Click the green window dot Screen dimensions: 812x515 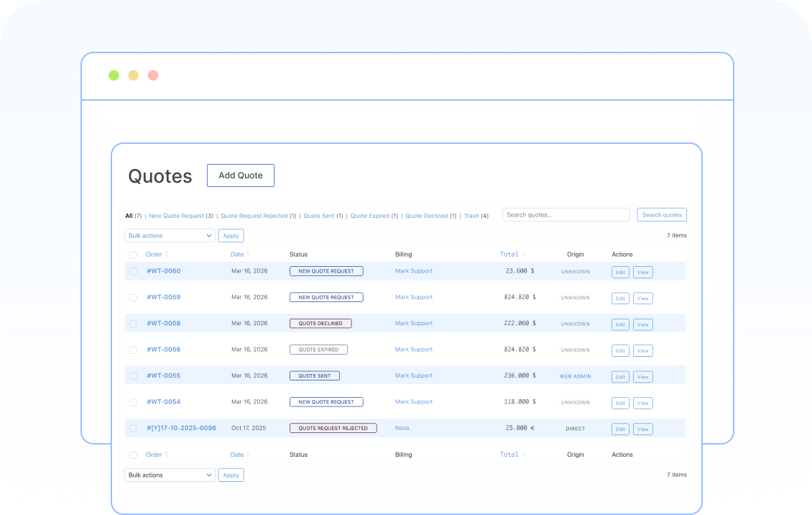point(114,75)
